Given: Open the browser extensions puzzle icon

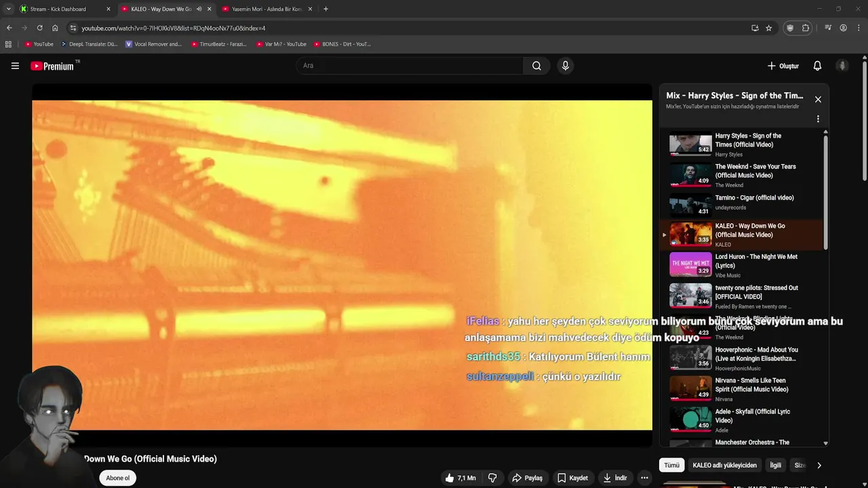Looking at the screenshot, I should coord(806,28).
